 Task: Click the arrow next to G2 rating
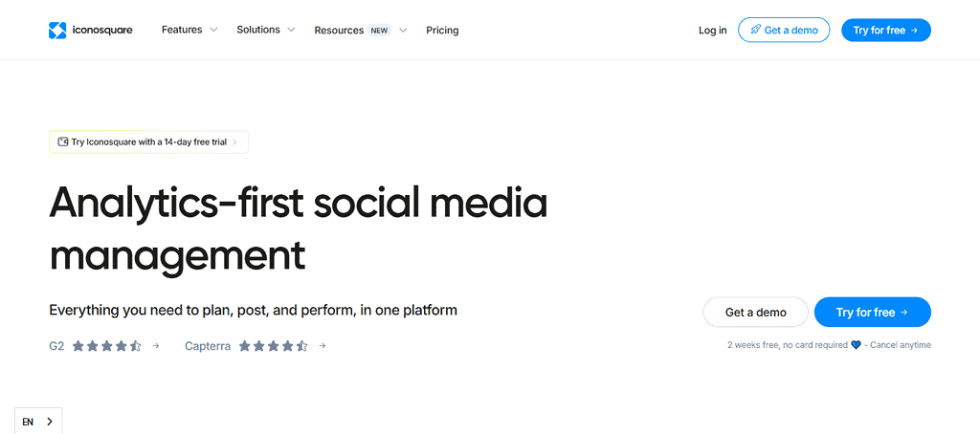click(x=156, y=346)
